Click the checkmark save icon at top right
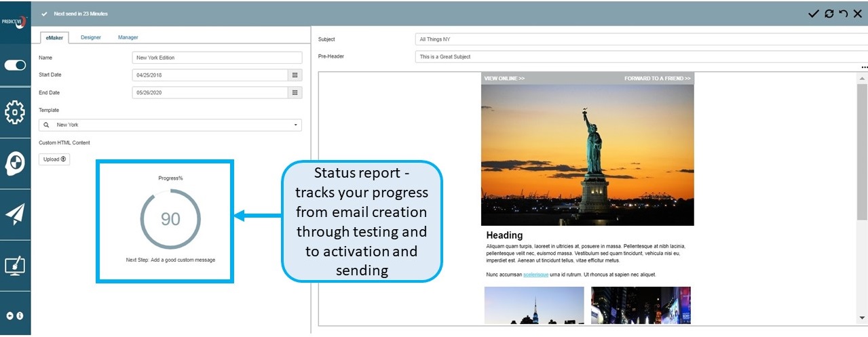The width and height of the screenshot is (868, 337). [x=813, y=14]
